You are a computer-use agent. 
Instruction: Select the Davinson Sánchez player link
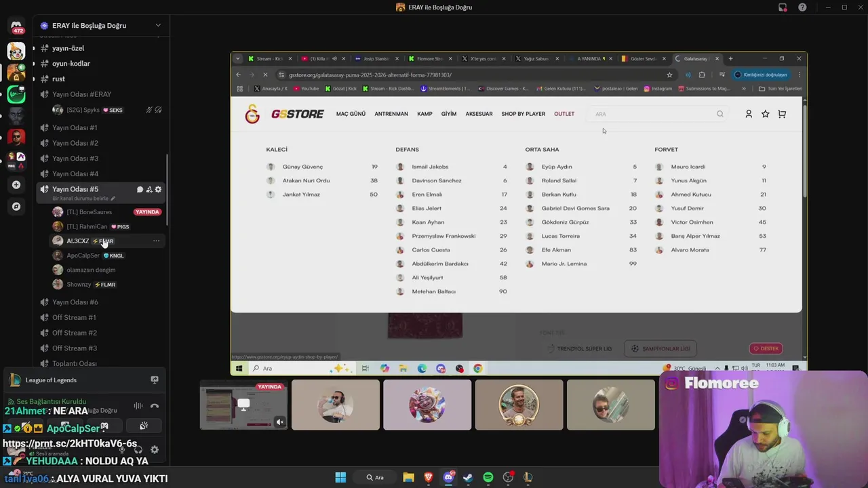tap(437, 180)
